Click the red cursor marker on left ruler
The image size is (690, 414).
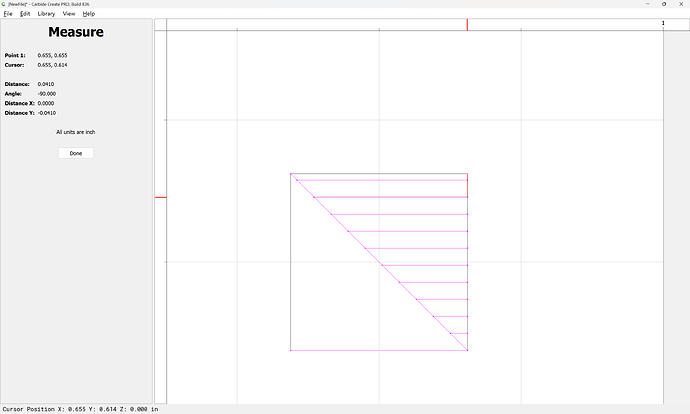pos(160,197)
